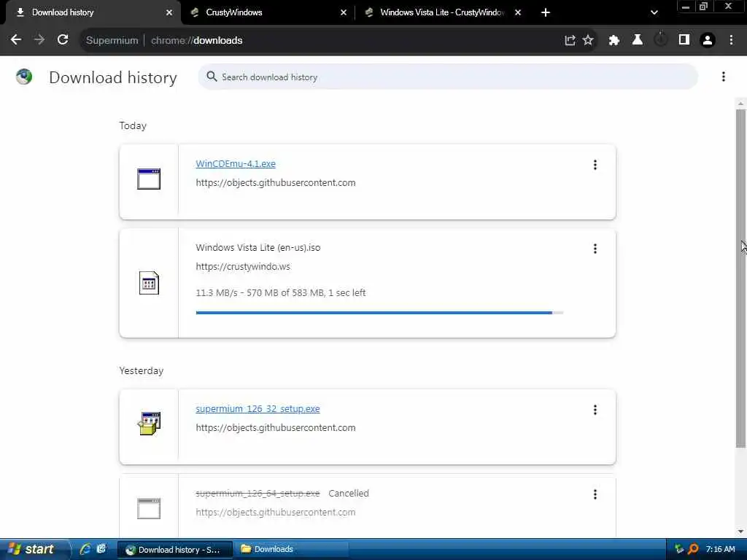This screenshot has height=560, width=747.
Task: Click the network tray icon
Action: (679, 549)
